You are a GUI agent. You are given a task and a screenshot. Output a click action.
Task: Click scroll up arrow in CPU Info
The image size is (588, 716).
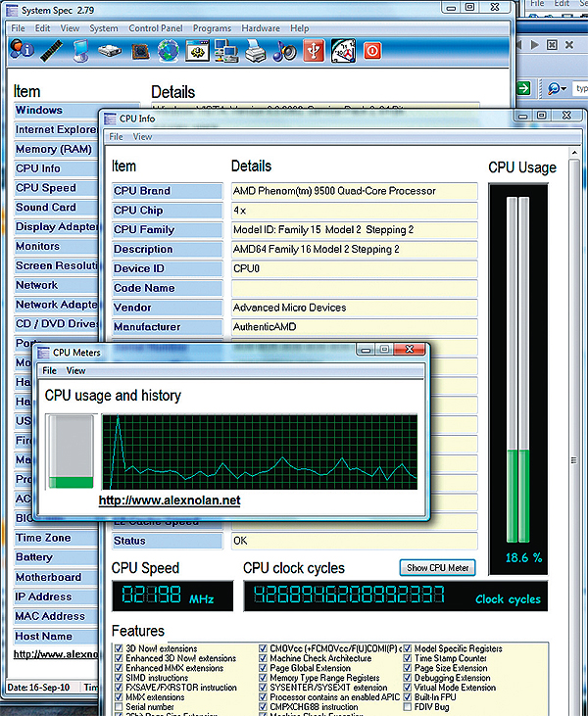pyautogui.click(x=574, y=153)
